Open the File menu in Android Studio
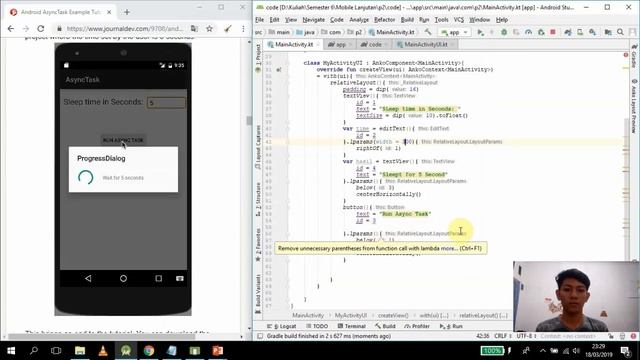This screenshot has height=360, width=640. (259, 20)
